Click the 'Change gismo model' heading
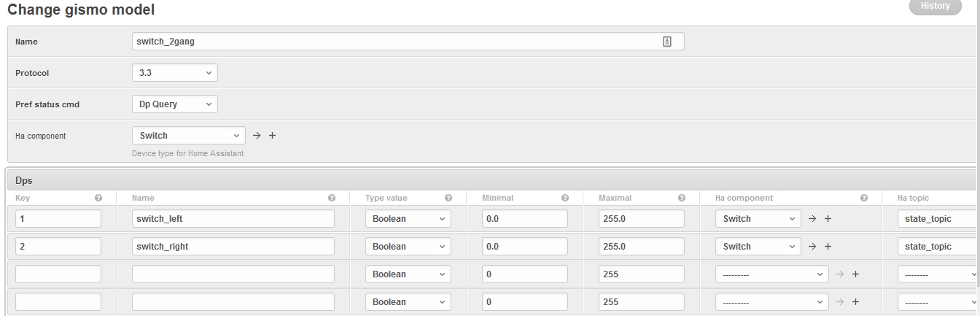Screen dimensions: 980x316 (x=81, y=10)
